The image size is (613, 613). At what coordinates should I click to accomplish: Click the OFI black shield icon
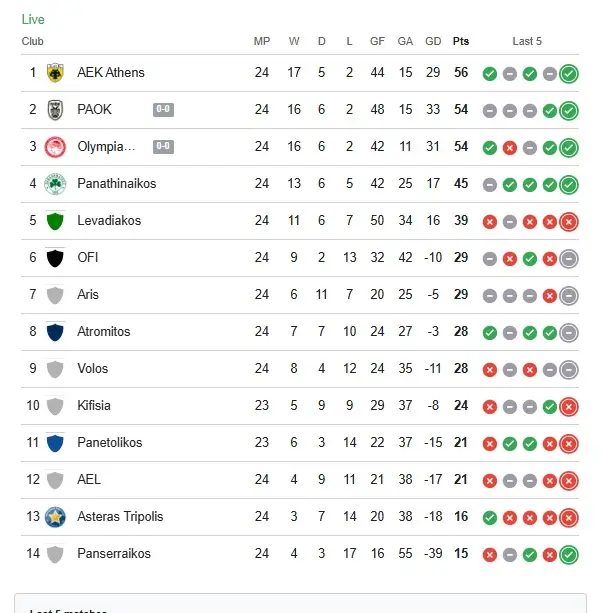point(55,258)
